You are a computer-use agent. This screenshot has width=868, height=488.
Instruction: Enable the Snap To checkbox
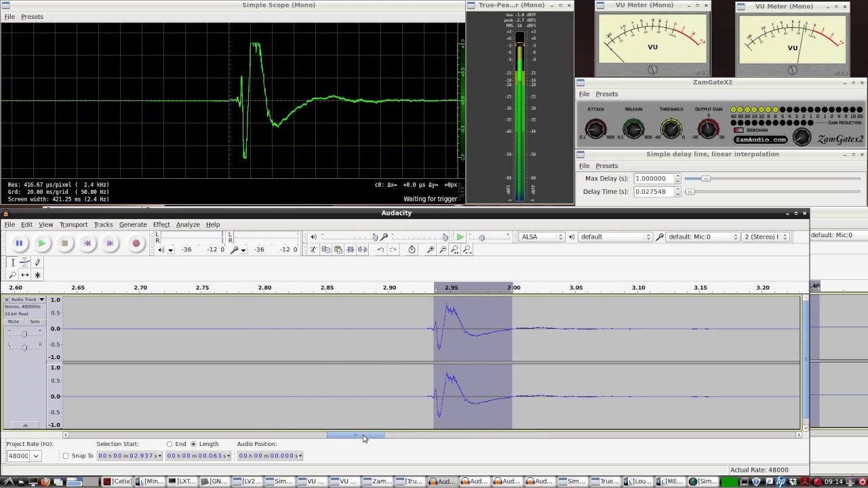click(66, 455)
